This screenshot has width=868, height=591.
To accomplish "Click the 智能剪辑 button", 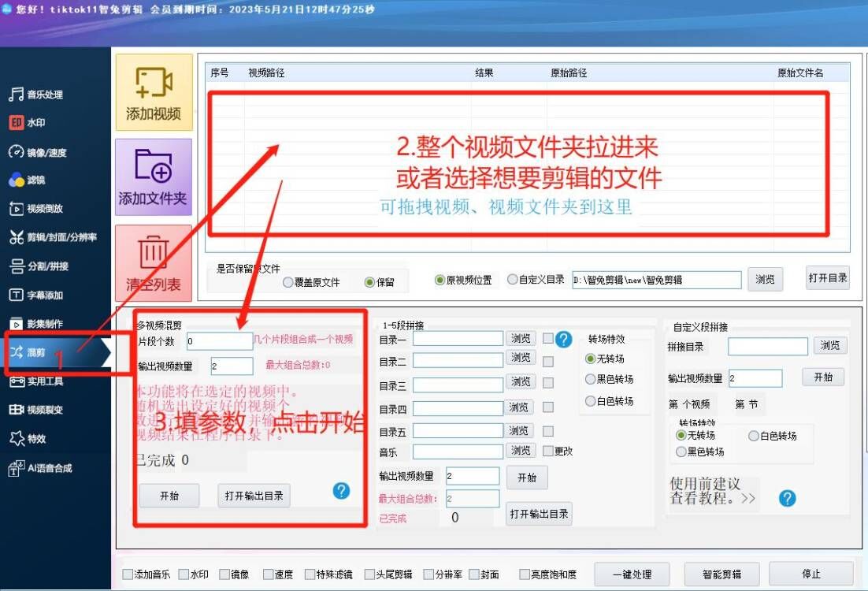I will pos(721,574).
